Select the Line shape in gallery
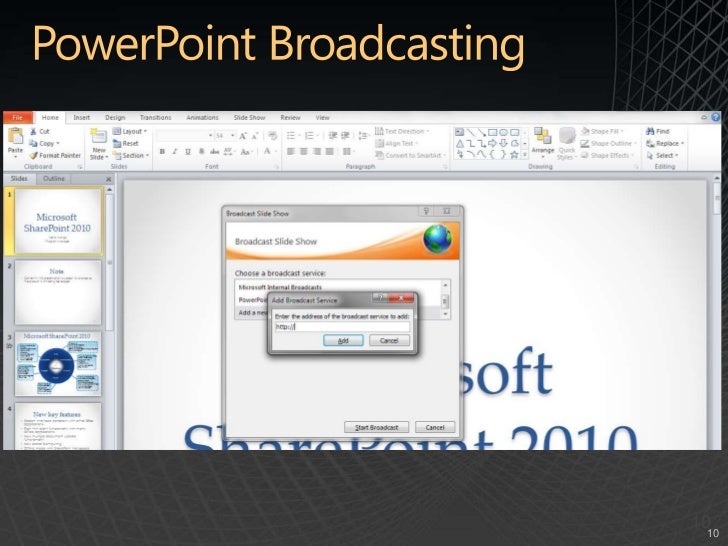Screen dimensions: 728x546 pyautogui.click(x=471, y=132)
